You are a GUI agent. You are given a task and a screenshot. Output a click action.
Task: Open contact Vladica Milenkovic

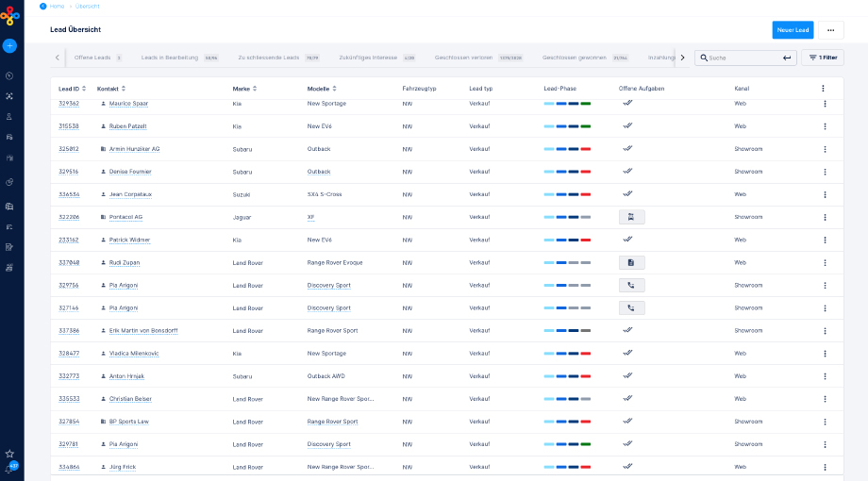(x=134, y=353)
